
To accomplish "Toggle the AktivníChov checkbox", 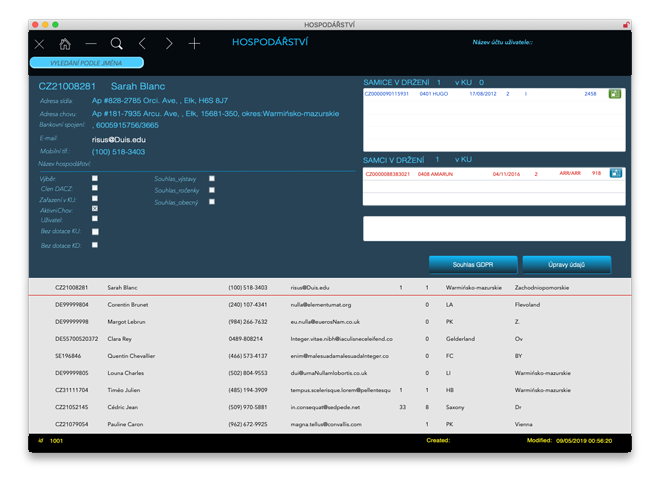I will click(x=95, y=208).
